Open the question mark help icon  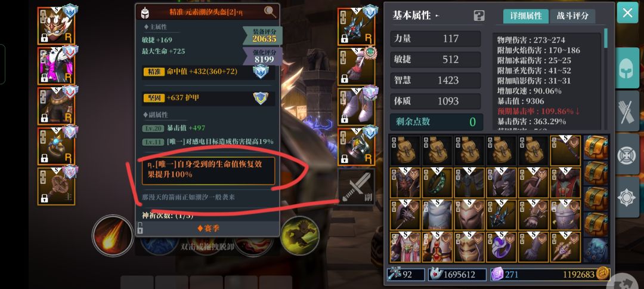(x=479, y=16)
